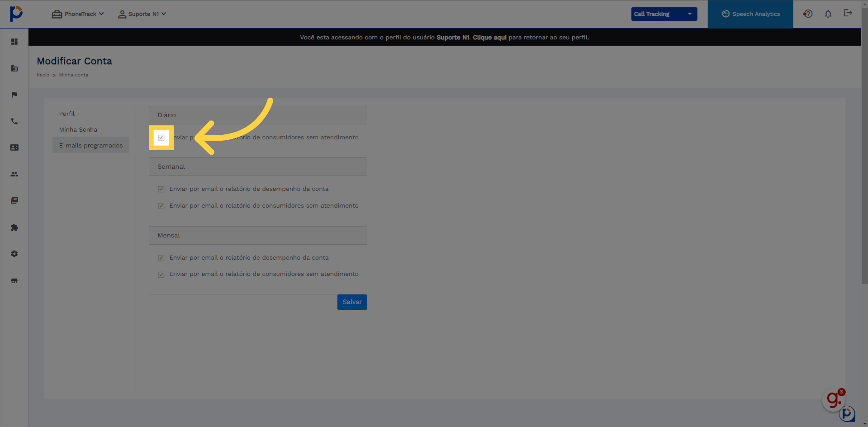This screenshot has height=427, width=868.
Task: Toggle Semanal desempenho da conta checkbox
Action: [x=161, y=189]
